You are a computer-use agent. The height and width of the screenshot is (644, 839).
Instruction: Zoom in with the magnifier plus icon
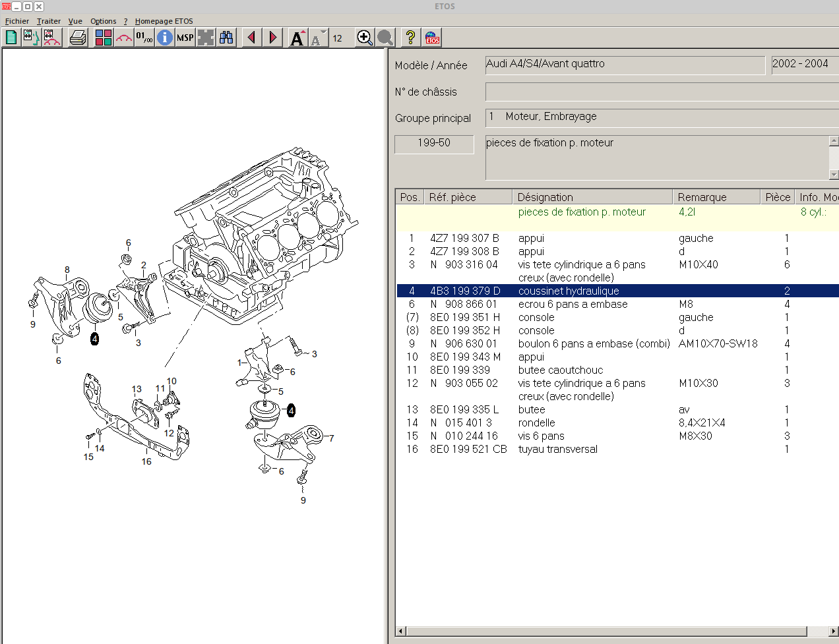pos(364,38)
